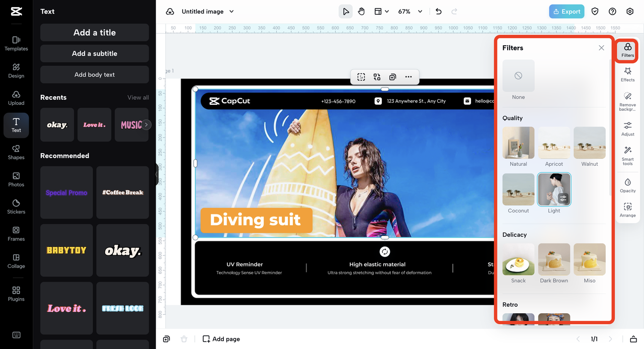Image resolution: width=644 pixels, height=349 pixels.
Task: Click Add page button
Action: (221, 339)
